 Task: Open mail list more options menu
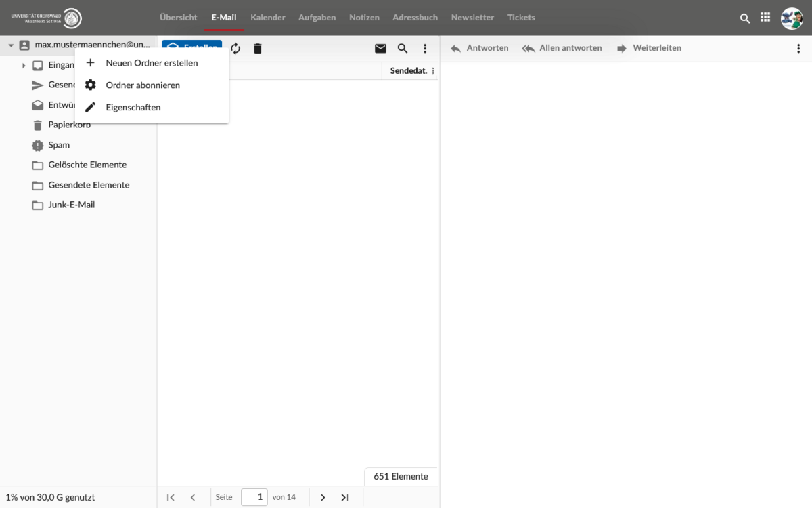425,49
